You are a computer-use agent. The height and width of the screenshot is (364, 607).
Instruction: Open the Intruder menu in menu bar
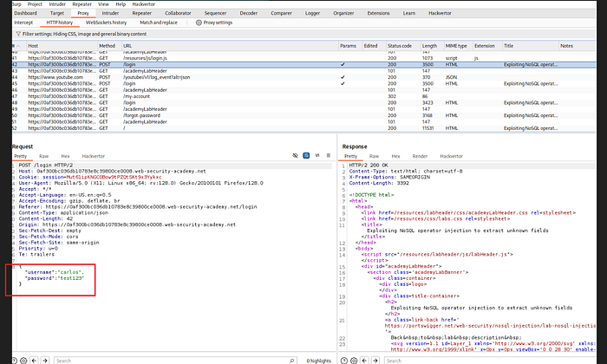(x=57, y=4)
